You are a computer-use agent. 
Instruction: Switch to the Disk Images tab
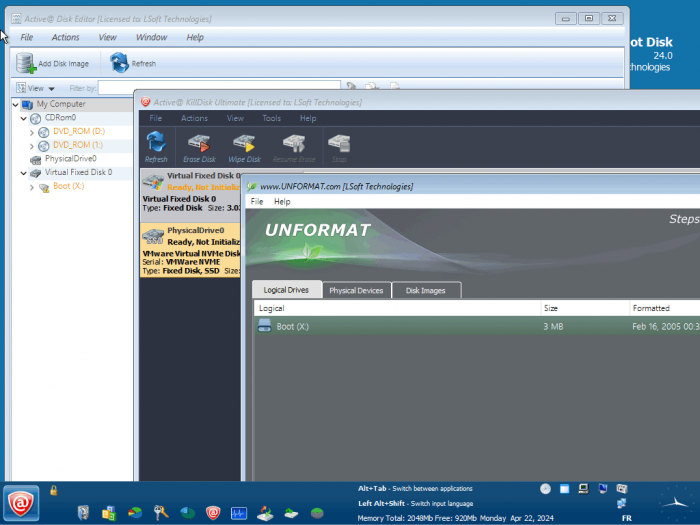pyautogui.click(x=426, y=290)
